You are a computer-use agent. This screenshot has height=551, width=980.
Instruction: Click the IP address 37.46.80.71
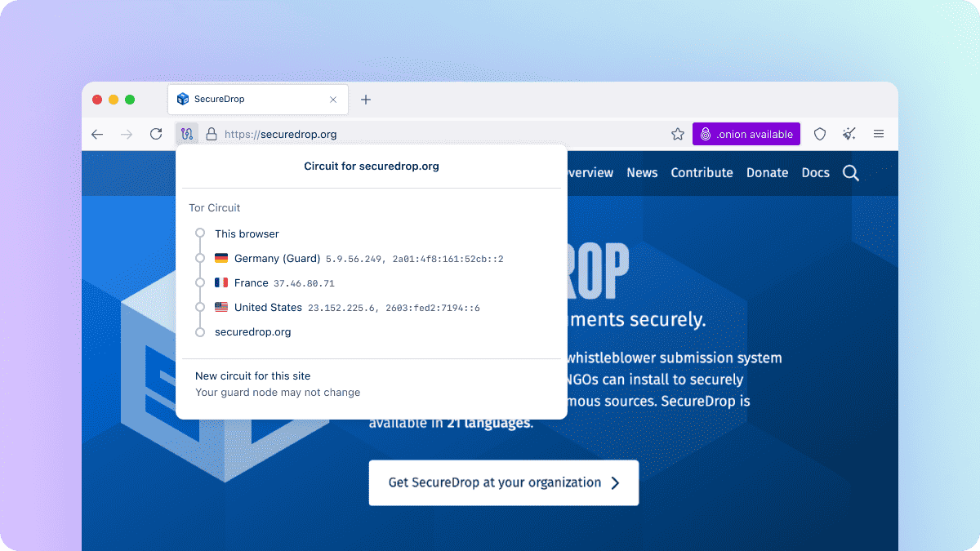[x=304, y=283]
